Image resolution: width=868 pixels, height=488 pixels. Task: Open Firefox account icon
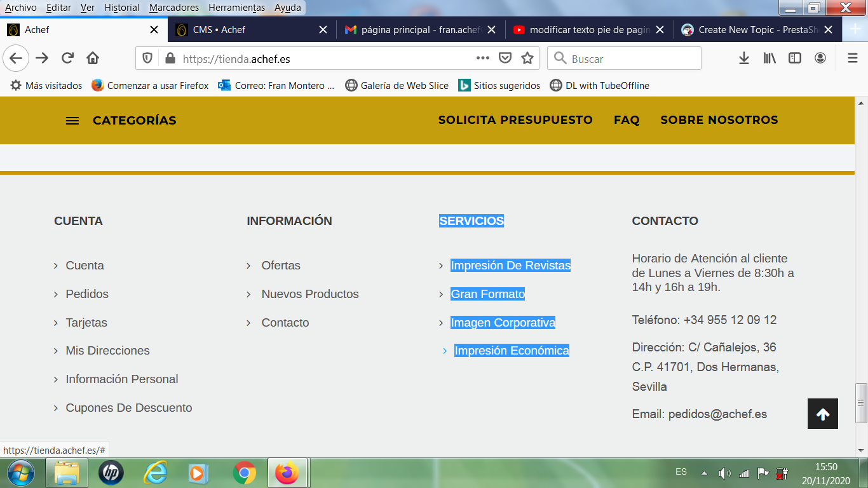point(820,58)
